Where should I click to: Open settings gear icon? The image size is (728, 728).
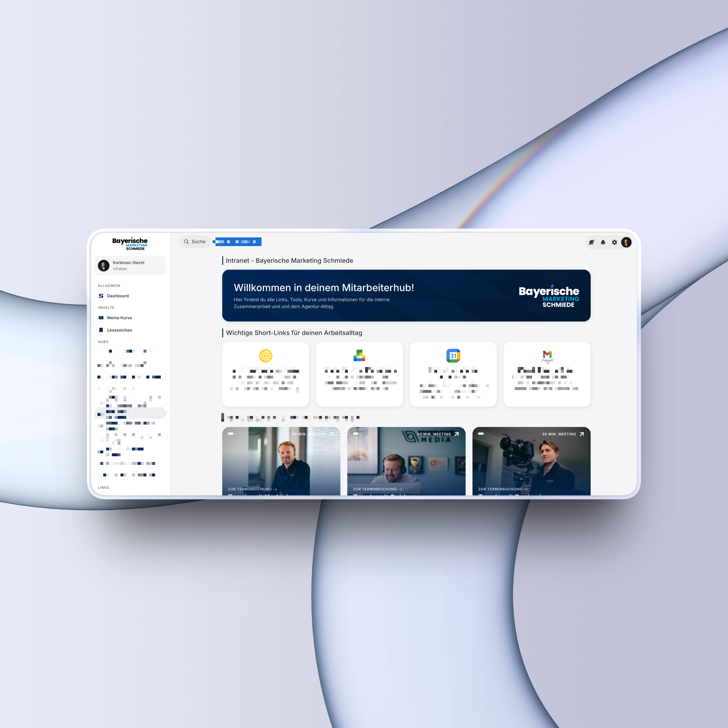(x=615, y=242)
